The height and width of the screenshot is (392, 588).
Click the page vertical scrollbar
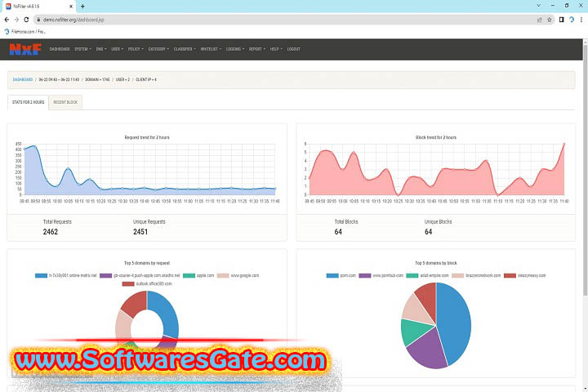click(x=585, y=169)
